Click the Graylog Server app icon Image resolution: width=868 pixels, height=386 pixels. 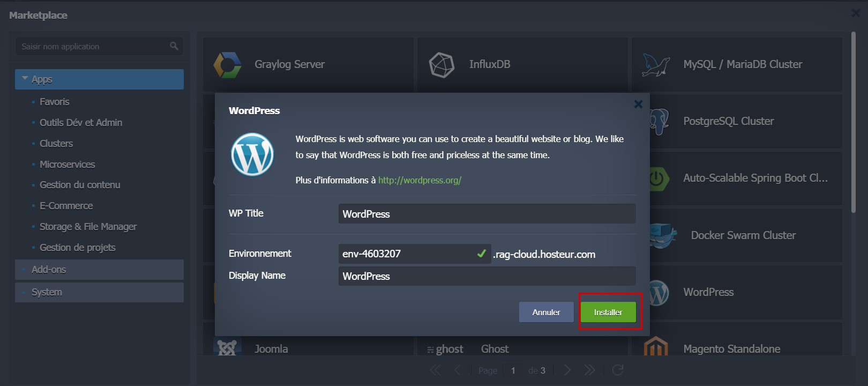[x=227, y=65]
